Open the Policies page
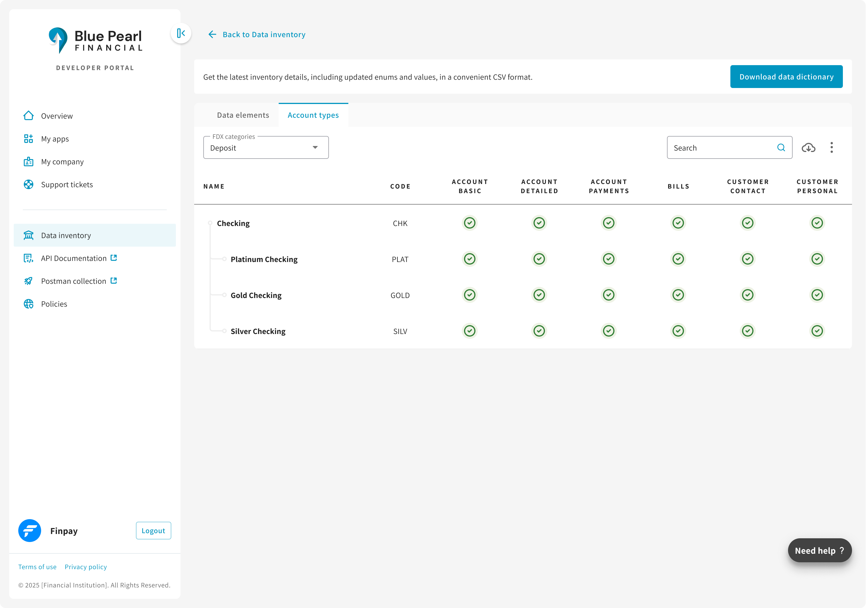The height and width of the screenshot is (608, 868). [95, 304]
